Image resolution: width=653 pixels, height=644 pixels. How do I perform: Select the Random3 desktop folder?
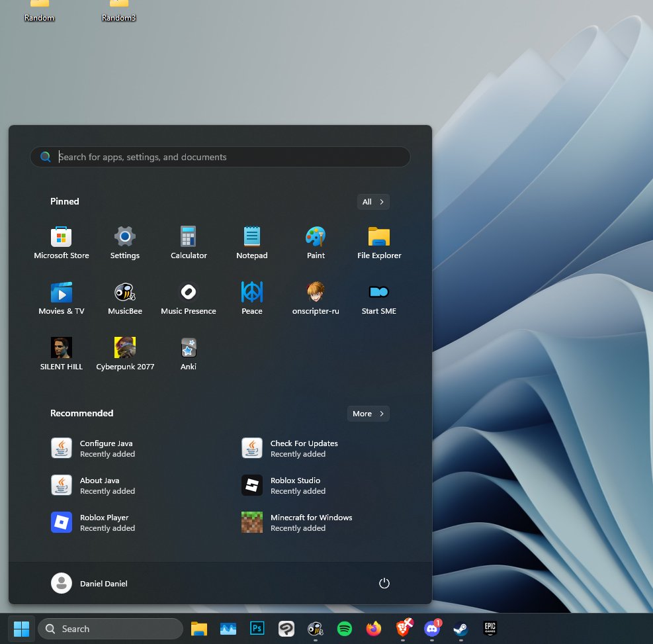click(118, 12)
